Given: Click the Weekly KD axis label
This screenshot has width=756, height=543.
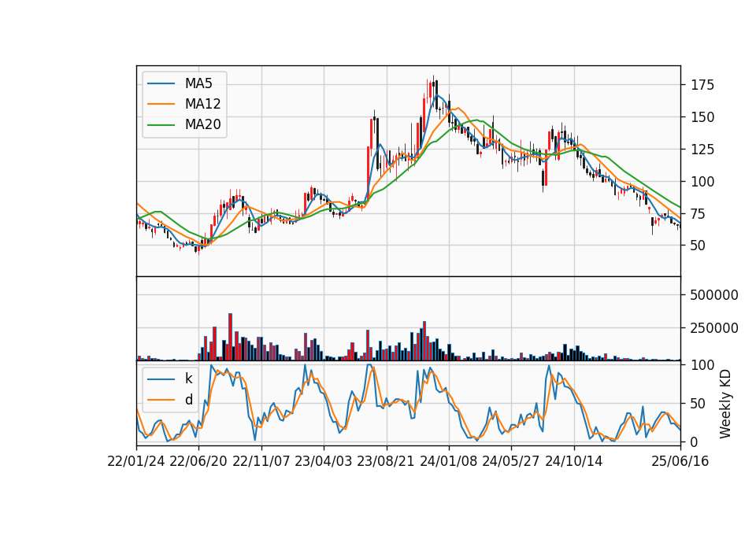Looking at the screenshot, I should 725,404.
